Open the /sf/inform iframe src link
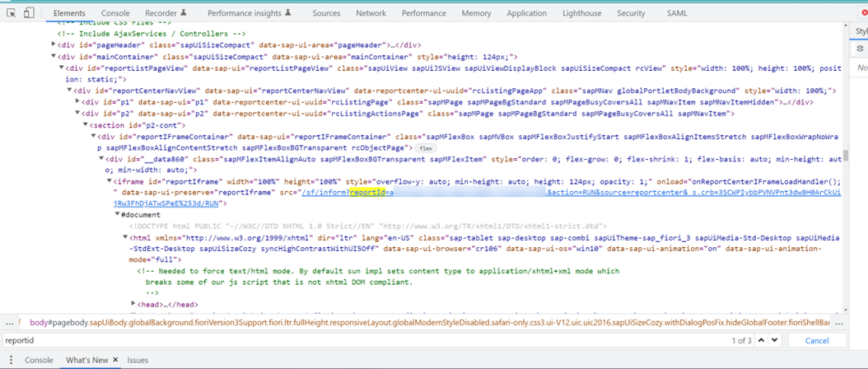The image size is (868, 369). [x=324, y=192]
